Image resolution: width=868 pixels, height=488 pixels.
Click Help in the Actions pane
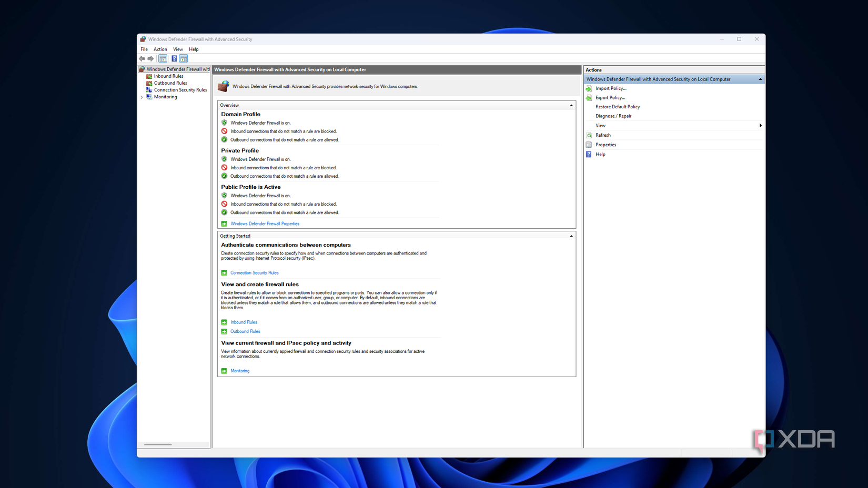click(600, 154)
